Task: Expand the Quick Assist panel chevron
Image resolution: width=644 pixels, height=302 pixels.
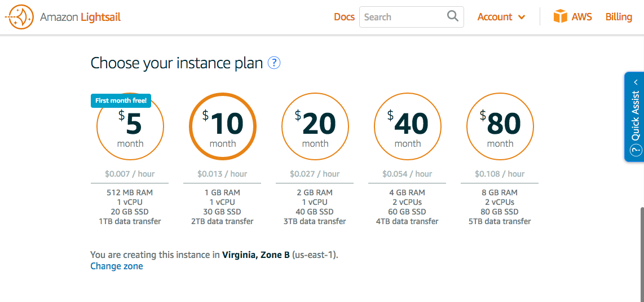Action: pyautogui.click(x=636, y=82)
